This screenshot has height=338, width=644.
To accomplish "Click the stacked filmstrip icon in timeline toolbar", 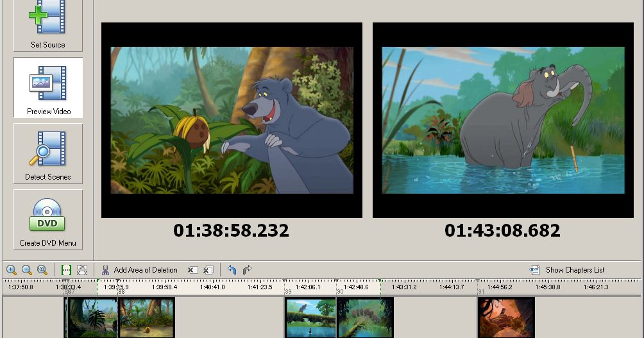I will [x=82, y=270].
